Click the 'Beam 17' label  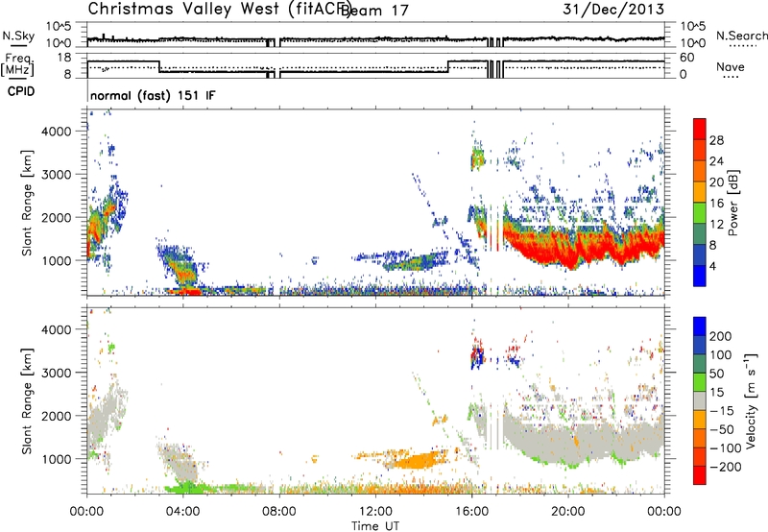coord(375,10)
